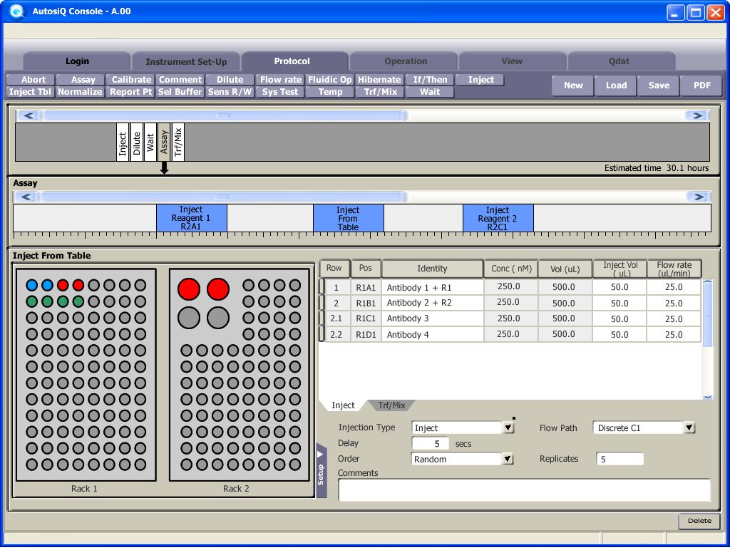Open the Injection Type dropdown
This screenshot has width=730, height=560.
pyautogui.click(x=508, y=428)
